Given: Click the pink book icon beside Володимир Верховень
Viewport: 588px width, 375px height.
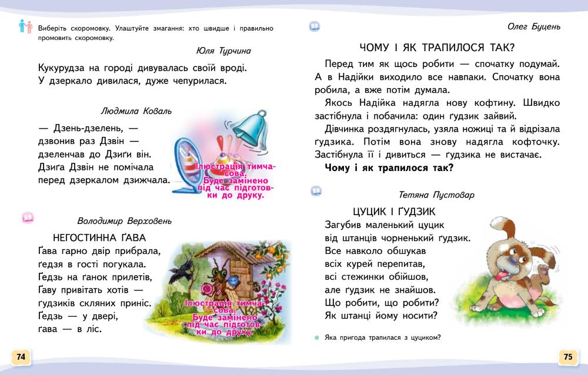Looking at the screenshot, I should [x=28, y=217].
